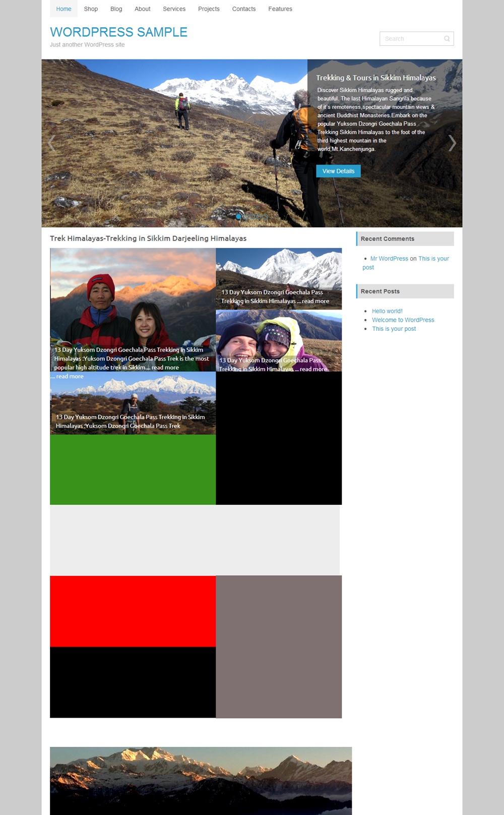Viewport: 504px width, 815px height.
Task: Open the Features menu item
Action: tap(280, 9)
